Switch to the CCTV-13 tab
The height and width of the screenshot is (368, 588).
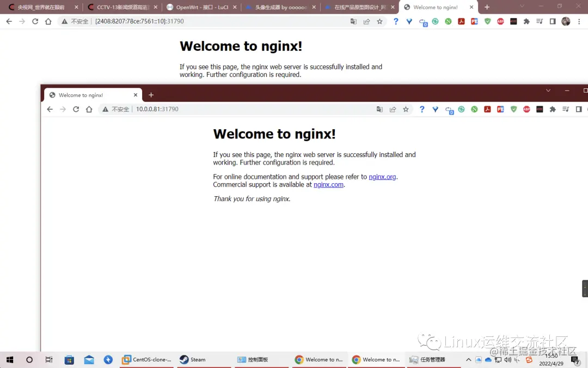[x=122, y=7]
